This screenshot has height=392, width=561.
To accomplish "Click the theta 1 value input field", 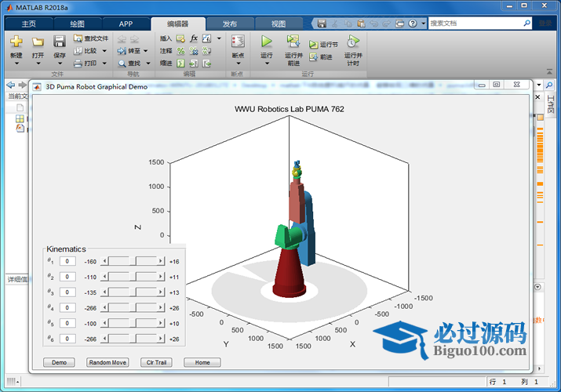I will pos(67,261).
